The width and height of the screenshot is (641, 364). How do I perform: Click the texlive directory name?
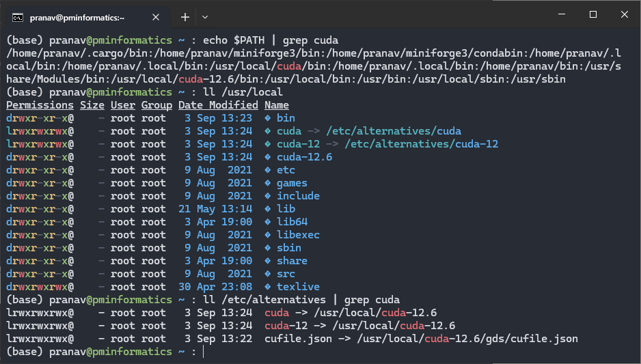(298, 287)
